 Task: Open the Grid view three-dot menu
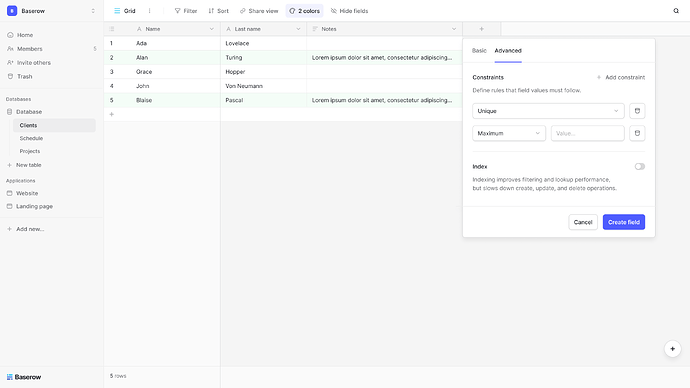[x=149, y=11]
